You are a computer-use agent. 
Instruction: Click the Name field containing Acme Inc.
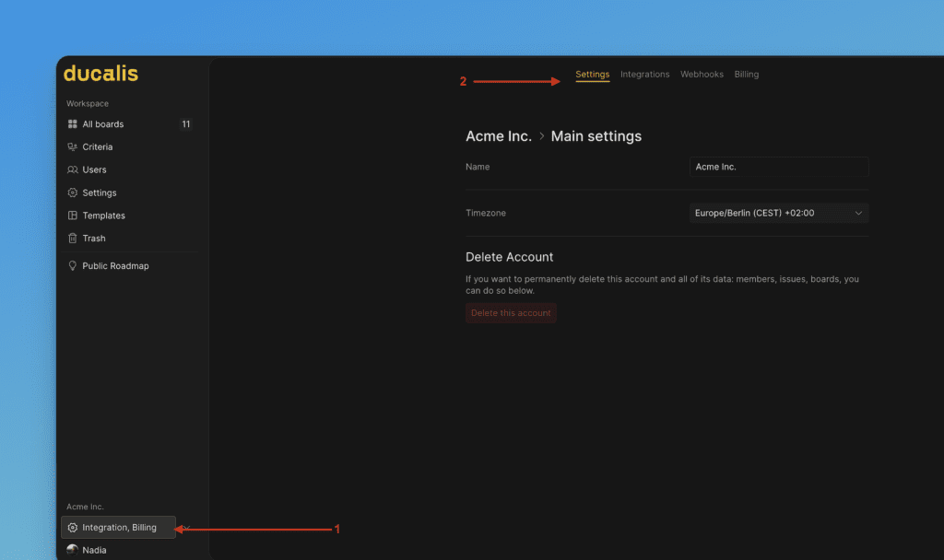click(x=779, y=167)
